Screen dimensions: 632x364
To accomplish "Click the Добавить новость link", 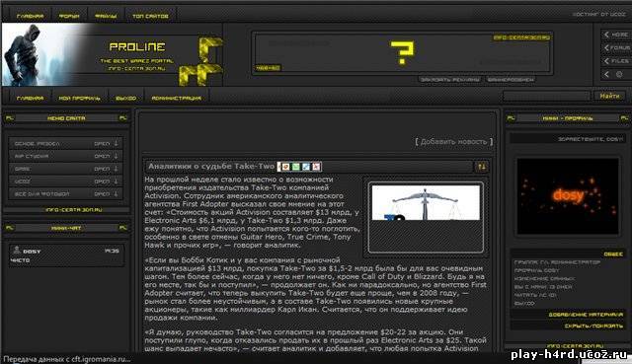I will tap(454, 142).
